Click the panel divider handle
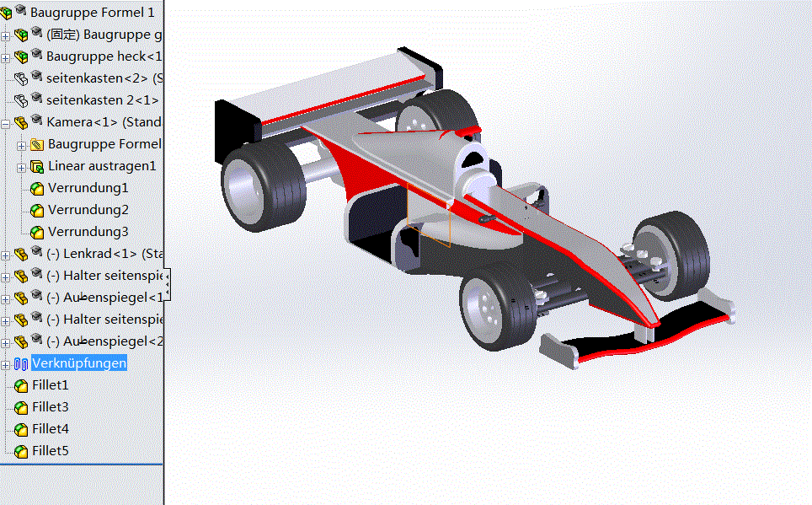812x505 pixels. [x=167, y=284]
